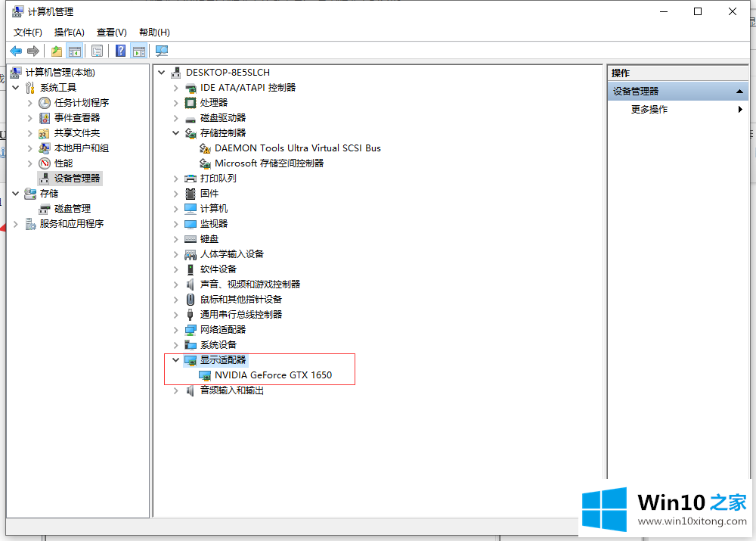Click the scan for hardware changes icon

pyautogui.click(x=162, y=51)
